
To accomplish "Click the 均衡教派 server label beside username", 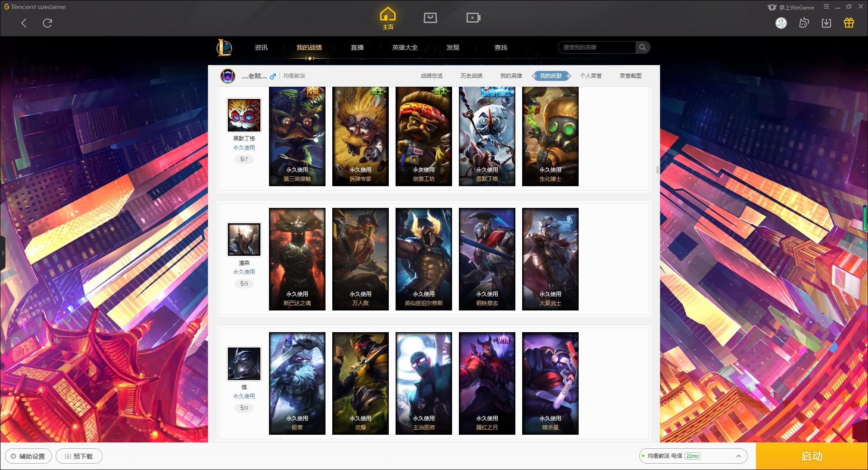I will [294, 76].
